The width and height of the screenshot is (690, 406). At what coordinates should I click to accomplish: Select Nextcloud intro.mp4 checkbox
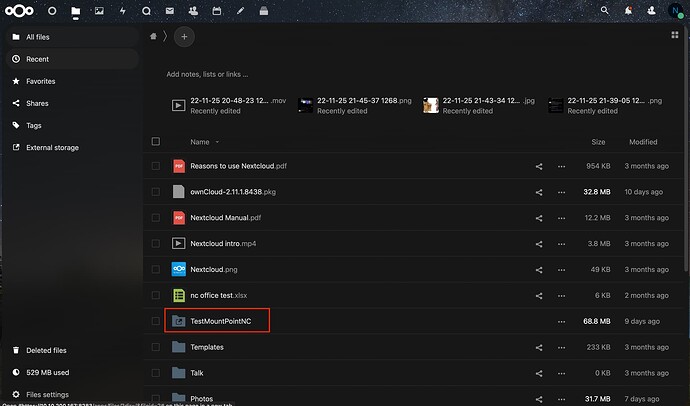click(156, 244)
